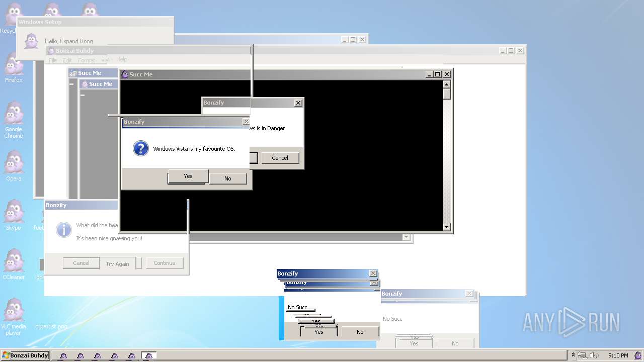
Task: Open the Help menu in Bonzai Buhdy window
Action: coord(121,59)
